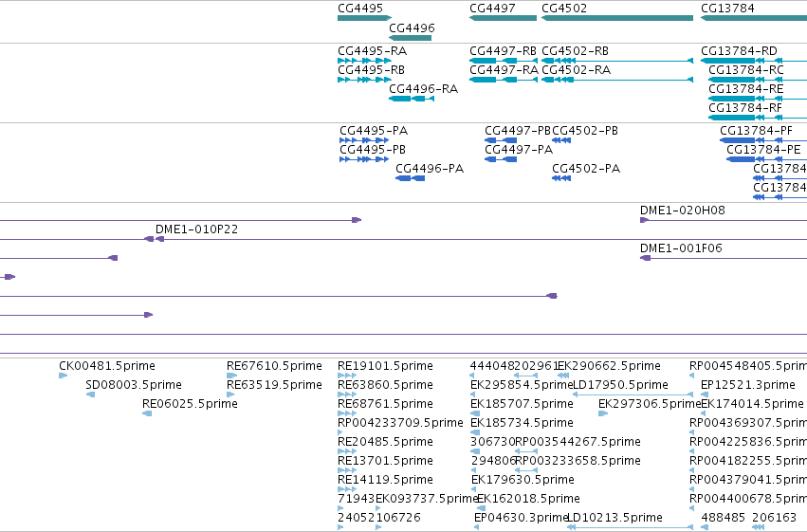Click the CG4497 gene arrow bar
The image size is (807, 532).
503,18
